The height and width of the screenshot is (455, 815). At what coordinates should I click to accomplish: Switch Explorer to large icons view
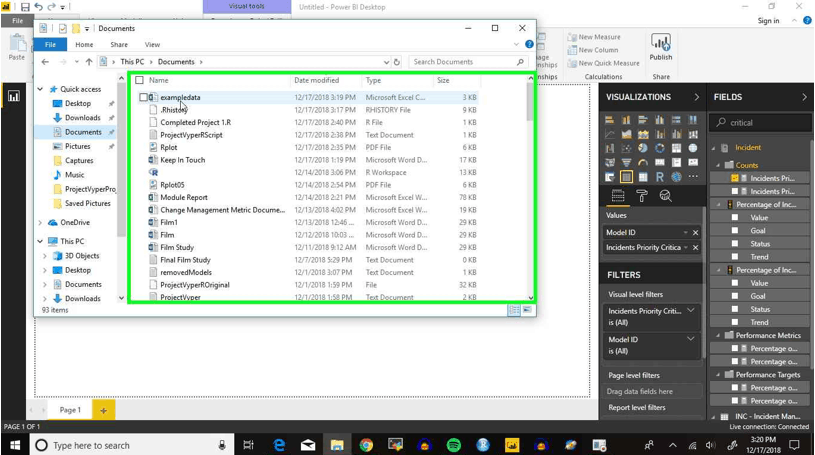528,310
